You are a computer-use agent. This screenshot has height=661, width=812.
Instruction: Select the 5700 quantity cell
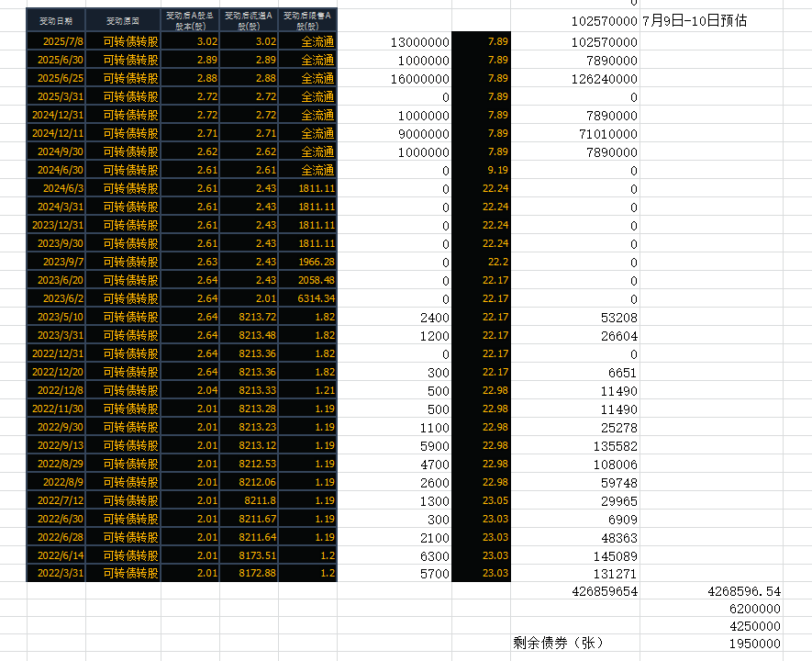[395, 574]
